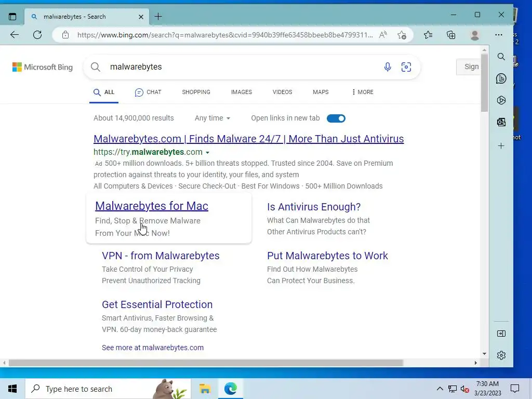
Task: Click the vertical scrollbar thumb
Action: (484, 83)
